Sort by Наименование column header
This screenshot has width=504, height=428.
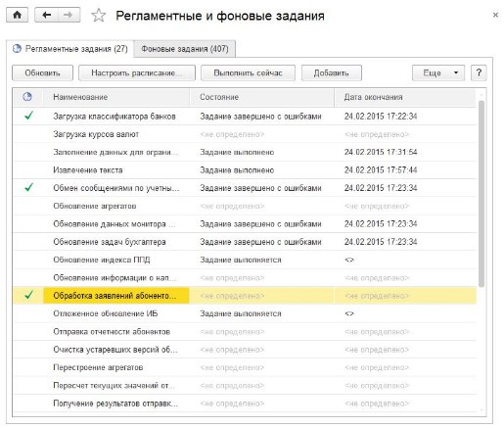(x=116, y=97)
